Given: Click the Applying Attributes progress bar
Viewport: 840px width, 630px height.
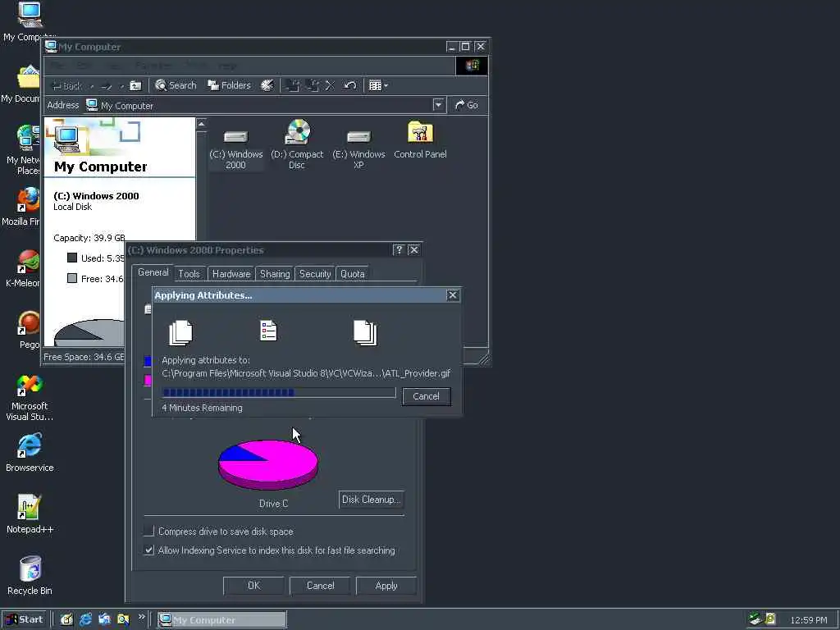Looking at the screenshot, I should click(x=279, y=393).
